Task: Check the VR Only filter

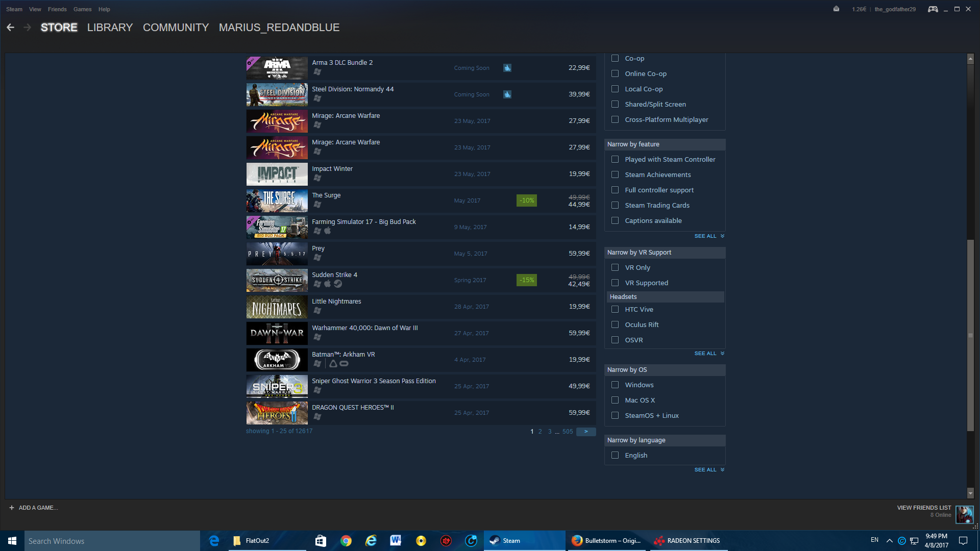Action: coord(615,267)
